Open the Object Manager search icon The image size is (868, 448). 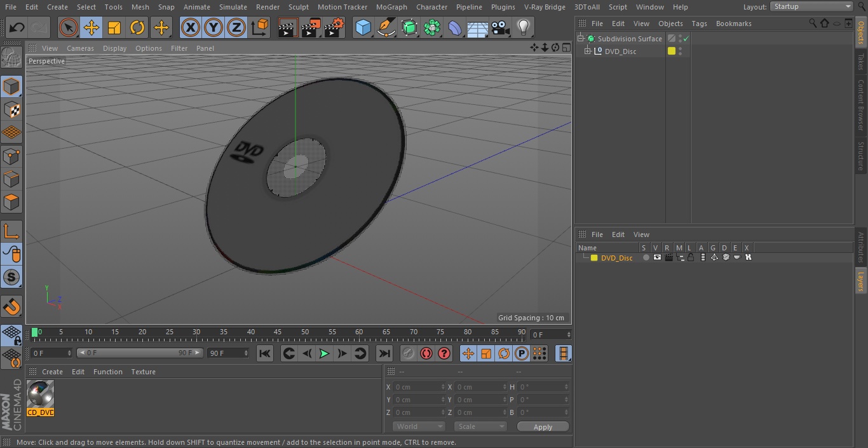pyautogui.click(x=813, y=23)
